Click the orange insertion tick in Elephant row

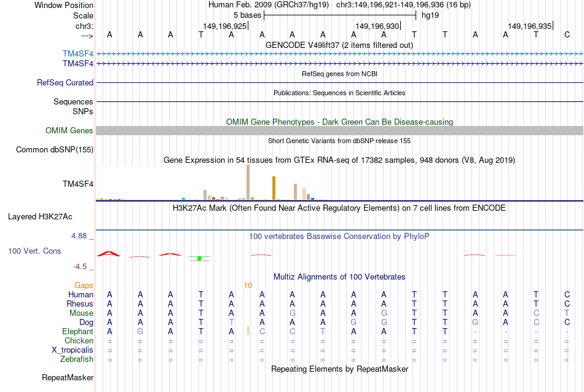[248, 331]
